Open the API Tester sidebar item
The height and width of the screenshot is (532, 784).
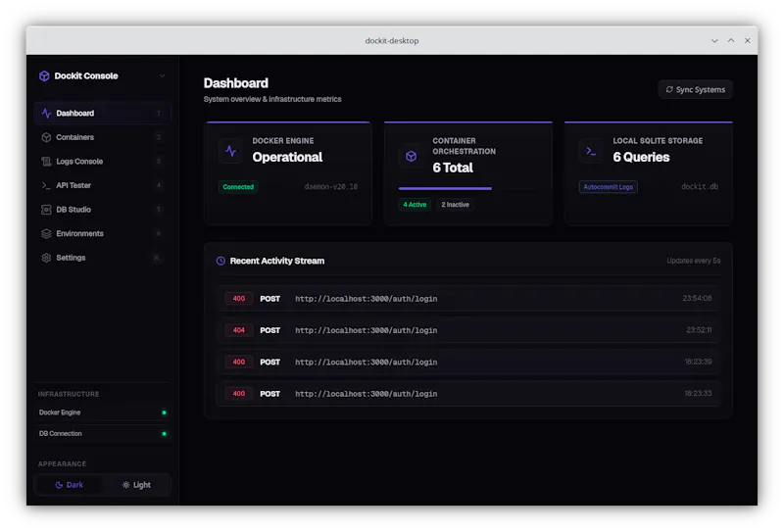point(102,185)
